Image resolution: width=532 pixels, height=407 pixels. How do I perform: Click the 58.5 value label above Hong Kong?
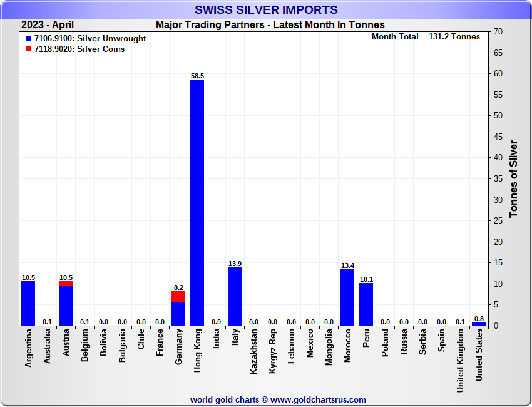point(197,76)
